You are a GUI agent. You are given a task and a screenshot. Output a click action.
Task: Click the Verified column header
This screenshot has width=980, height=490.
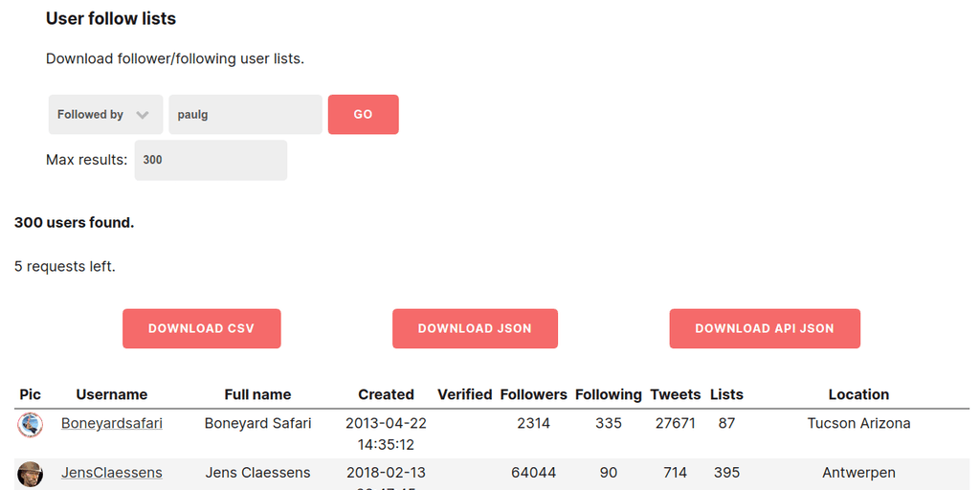(465, 394)
